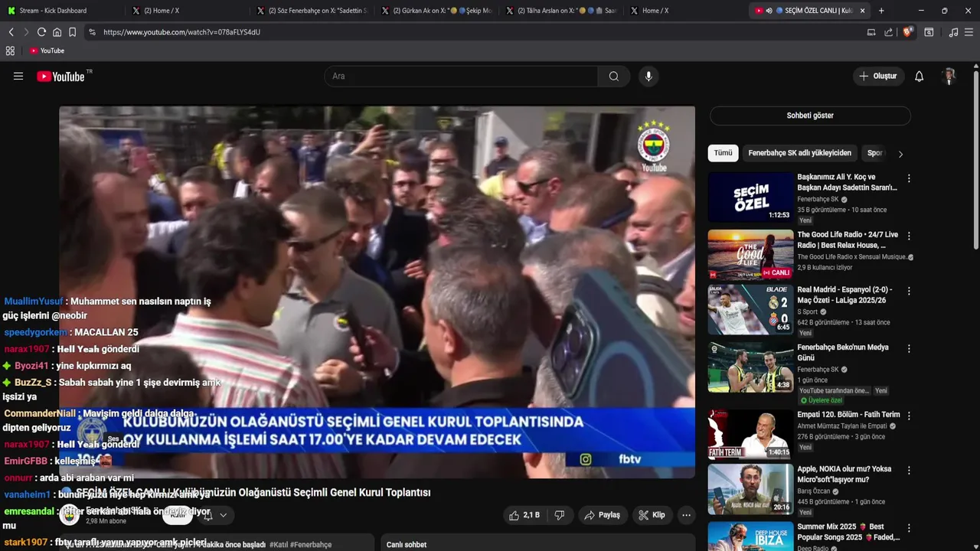Click the page vertical scrollbar
Image resolution: width=980 pixels, height=551 pixels.
975,161
